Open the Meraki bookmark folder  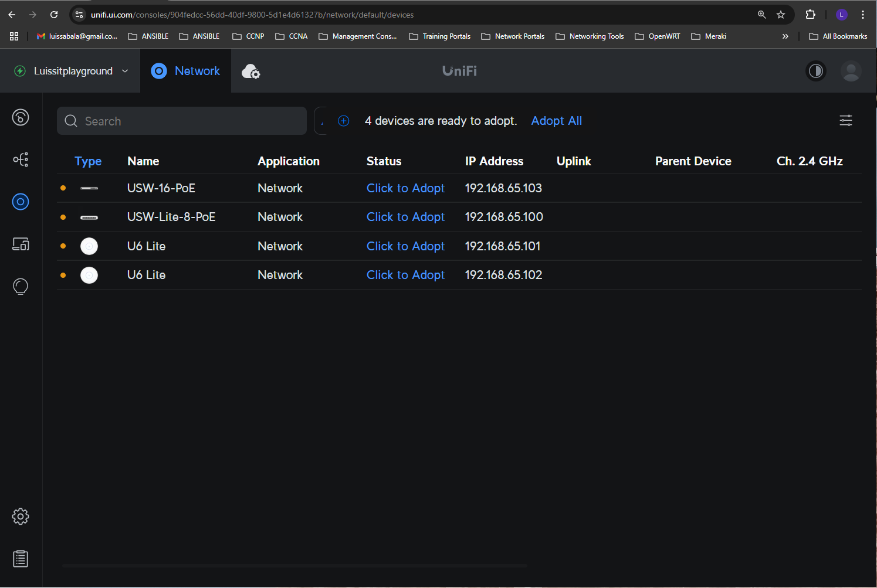[x=709, y=36]
